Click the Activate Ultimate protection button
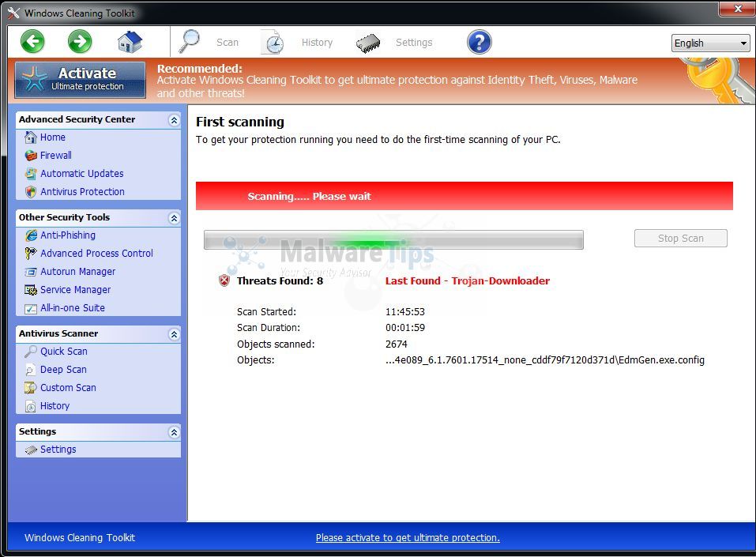Image resolution: width=756 pixels, height=557 pixels. click(80, 80)
